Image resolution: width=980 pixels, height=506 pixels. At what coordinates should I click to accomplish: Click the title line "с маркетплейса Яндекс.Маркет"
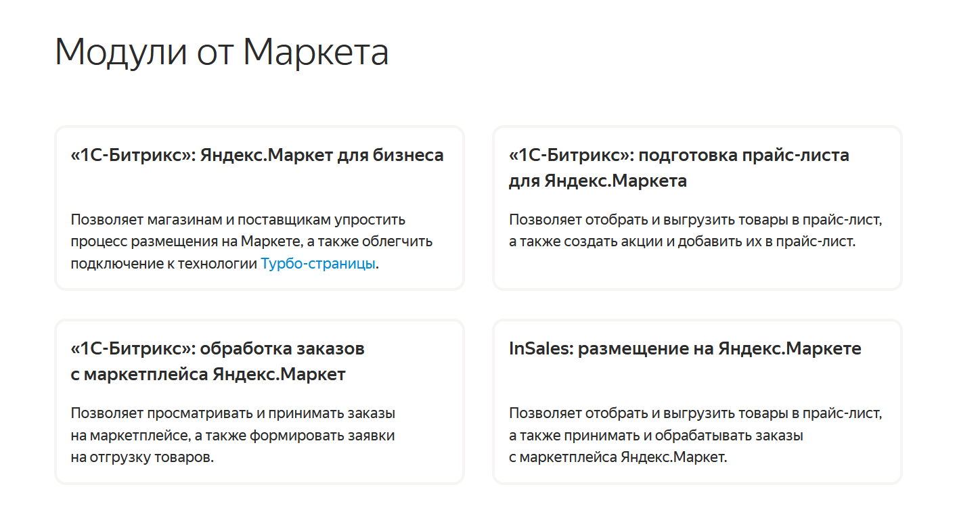(x=208, y=374)
